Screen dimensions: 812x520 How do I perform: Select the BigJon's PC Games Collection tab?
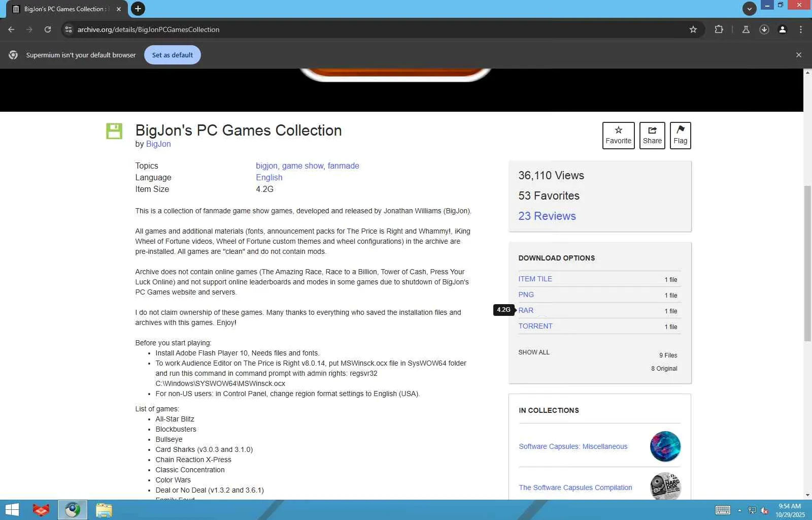(x=66, y=9)
